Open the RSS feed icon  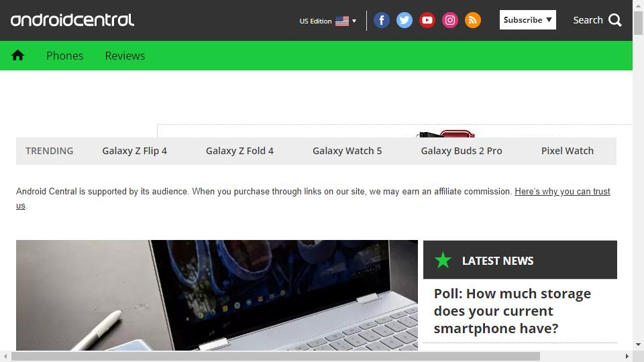click(x=473, y=20)
